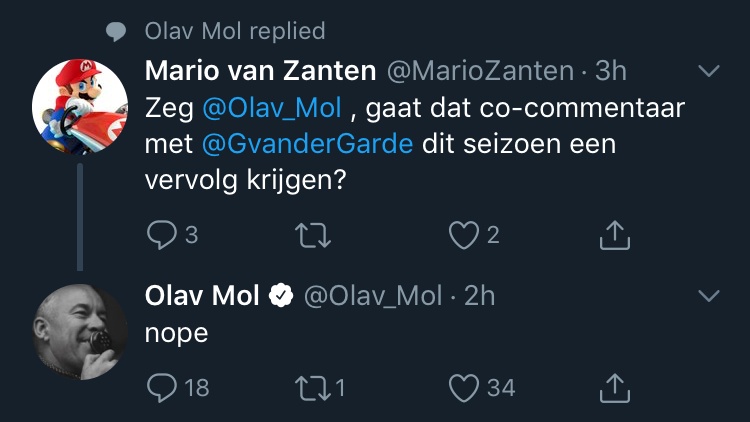Open options chevron on Olav Mol's tweet
The image size is (750, 422).
tap(708, 296)
